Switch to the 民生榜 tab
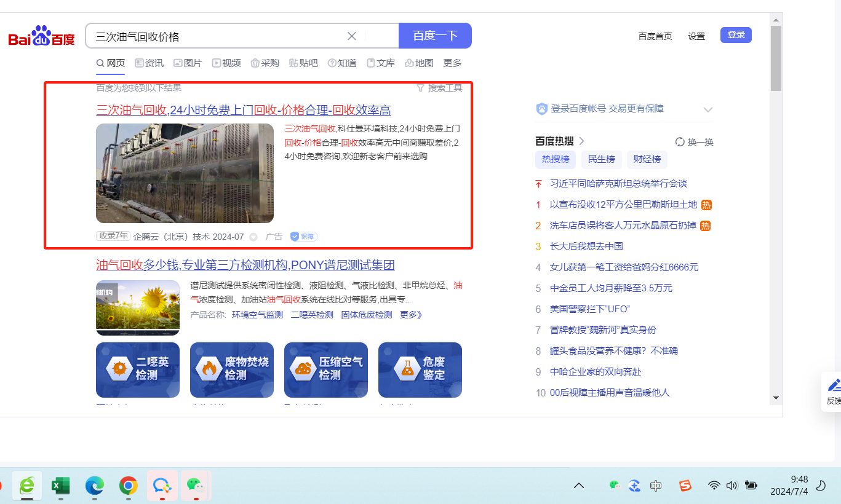Image resolution: width=841 pixels, height=504 pixels. click(x=601, y=159)
